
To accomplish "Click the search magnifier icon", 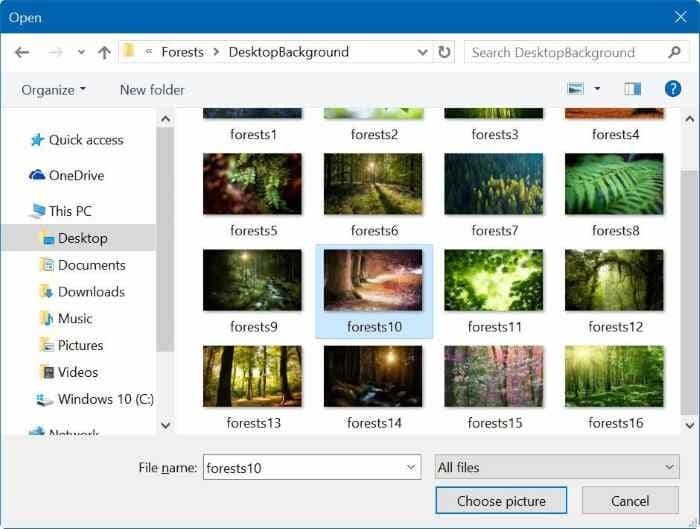I will (x=675, y=52).
